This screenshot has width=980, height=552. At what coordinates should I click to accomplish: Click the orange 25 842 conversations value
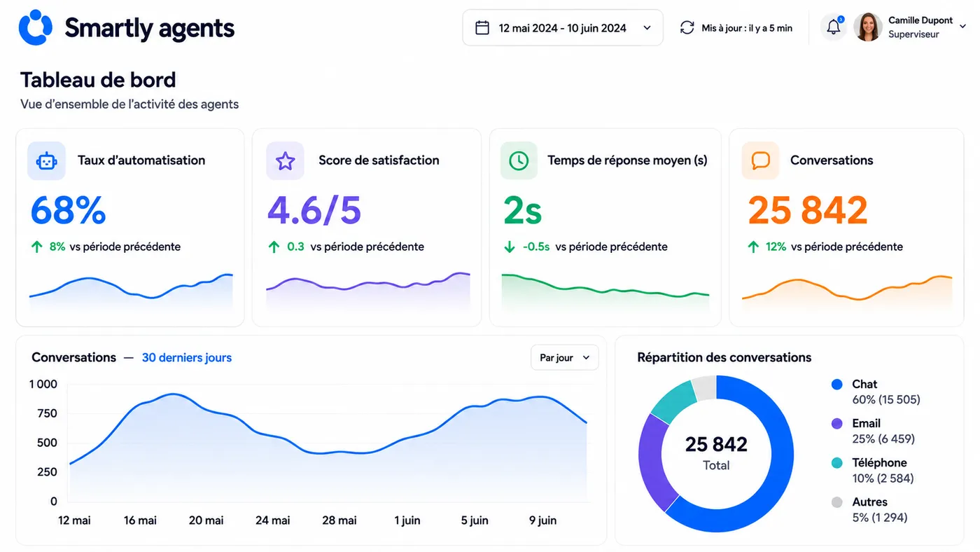click(x=808, y=209)
